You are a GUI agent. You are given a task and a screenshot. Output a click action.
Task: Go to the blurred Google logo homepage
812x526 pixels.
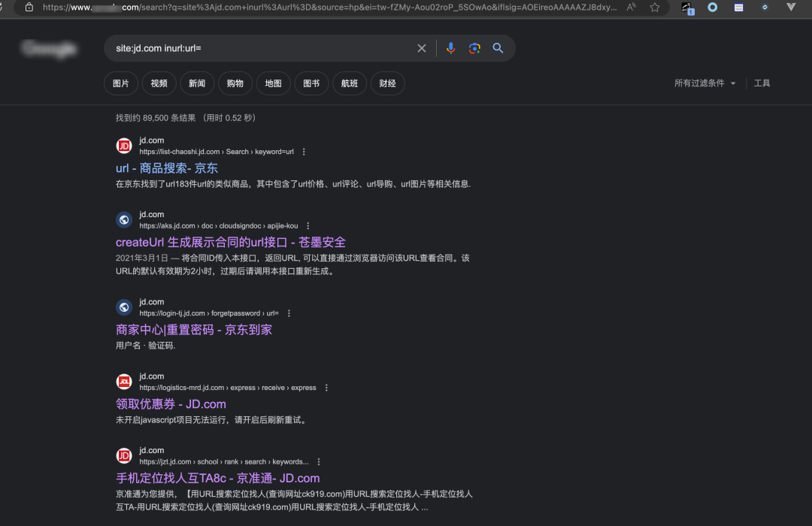(49, 49)
